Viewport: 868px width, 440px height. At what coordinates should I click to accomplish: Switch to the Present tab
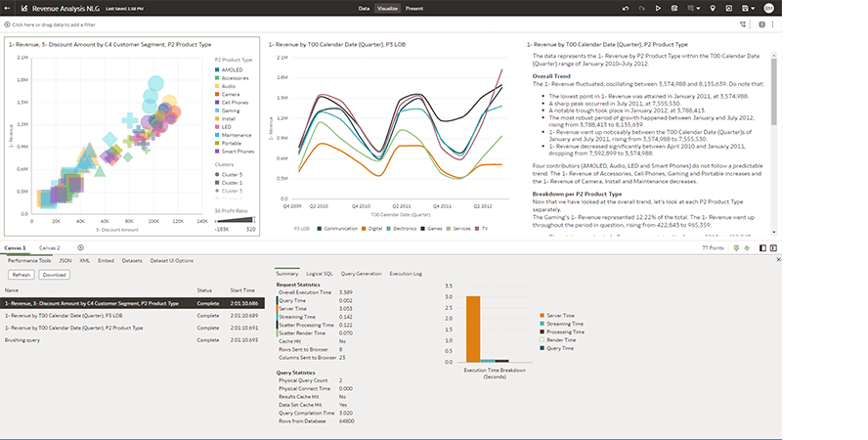click(414, 8)
